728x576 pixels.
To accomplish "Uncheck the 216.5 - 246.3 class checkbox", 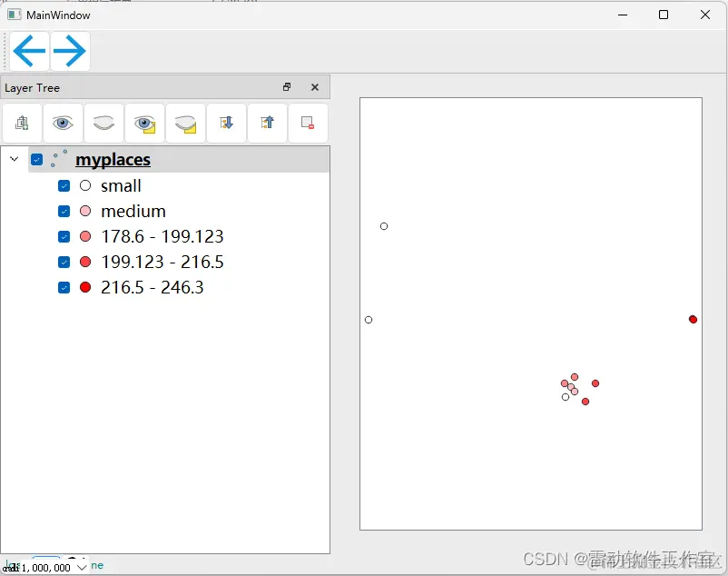I will click(64, 287).
